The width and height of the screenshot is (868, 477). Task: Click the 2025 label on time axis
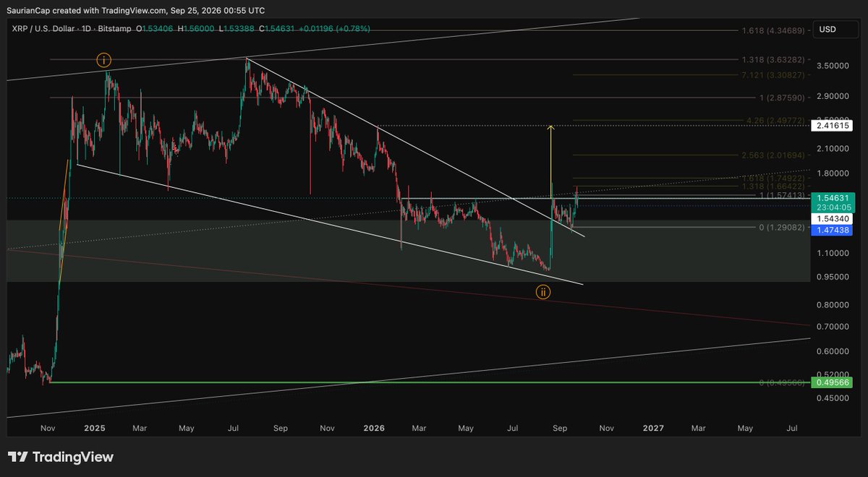pyautogui.click(x=95, y=428)
